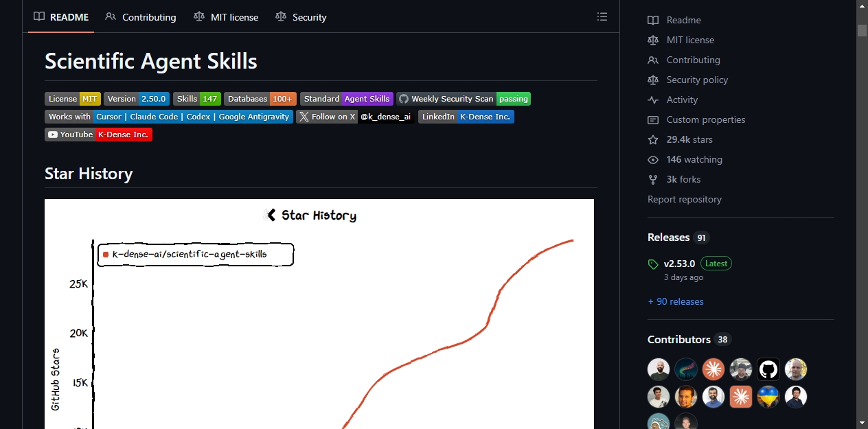Switch to the Contributing tab
Screen dimensions: 868x429
(141, 17)
